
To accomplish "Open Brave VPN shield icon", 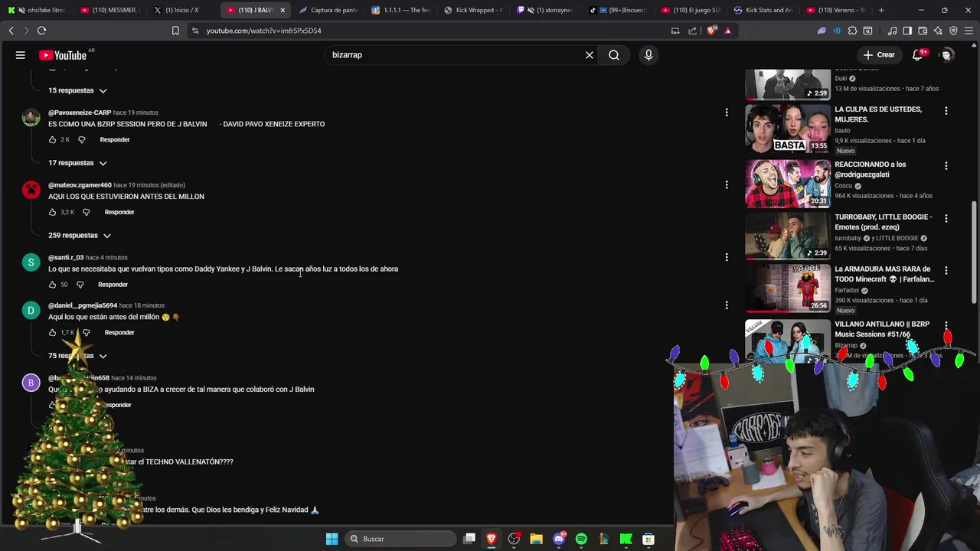I will pyautogui.click(x=953, y=31).
